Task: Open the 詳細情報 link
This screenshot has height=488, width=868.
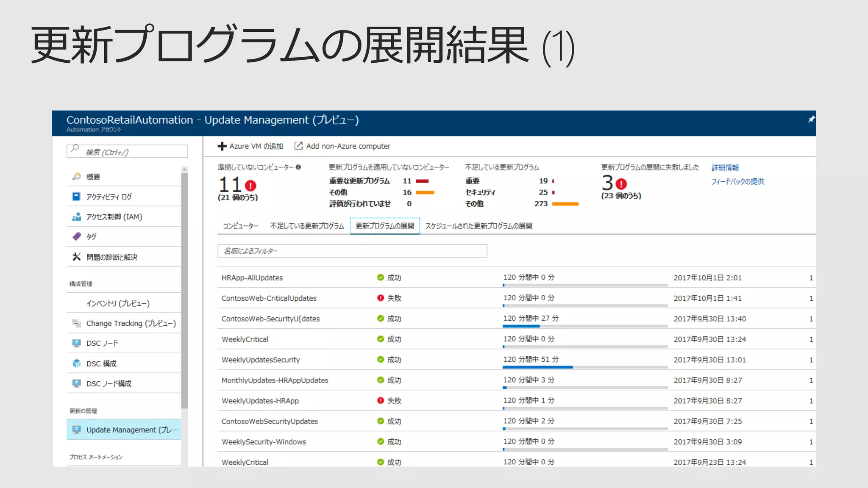Action: click(x=725, y=168)
